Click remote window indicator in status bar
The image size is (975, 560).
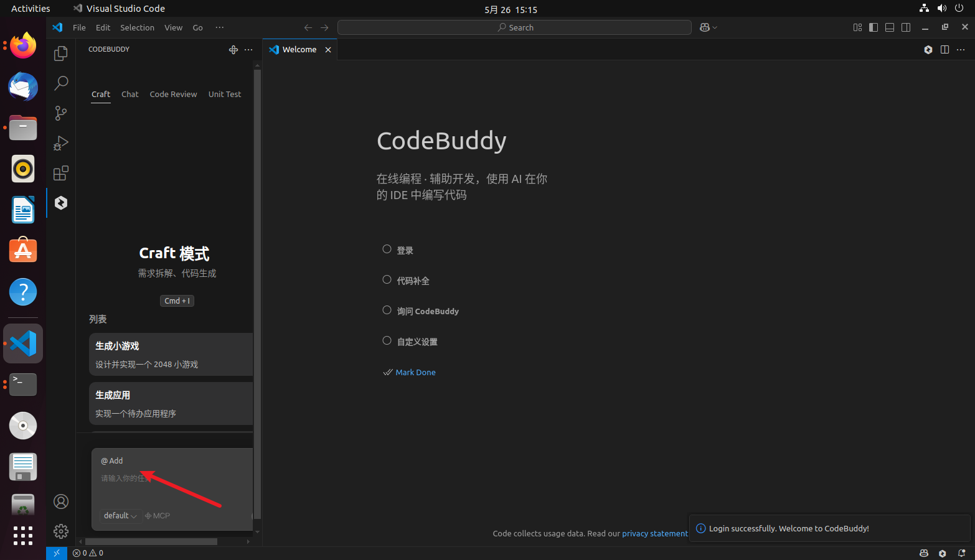57,553
